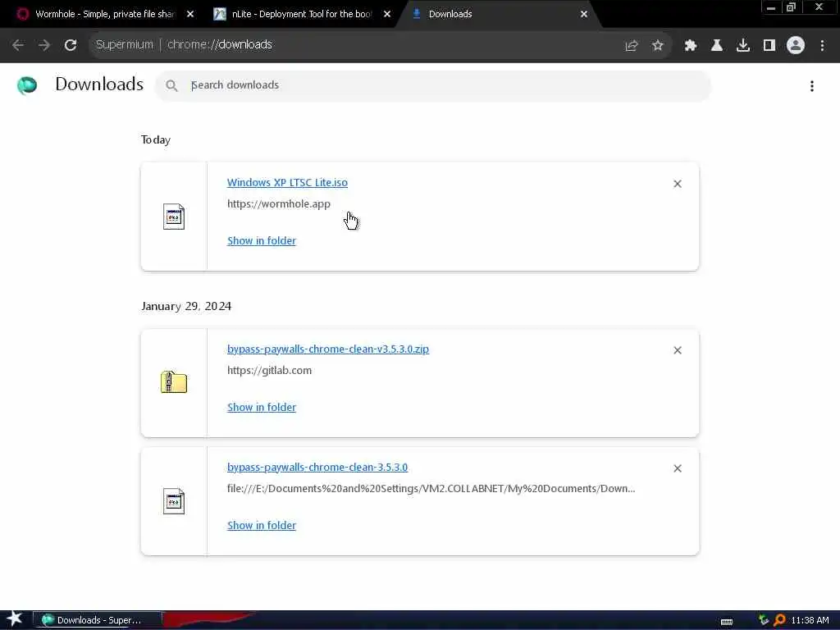Open the Downloads page more actions menu
840x630 pixels.
812,85
